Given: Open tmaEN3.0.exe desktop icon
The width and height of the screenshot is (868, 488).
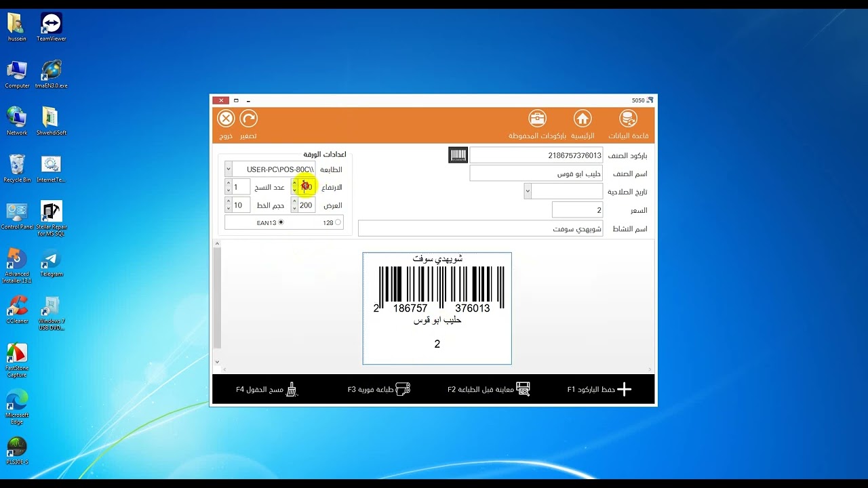Looking at the screenshot, I should [52, 75].
